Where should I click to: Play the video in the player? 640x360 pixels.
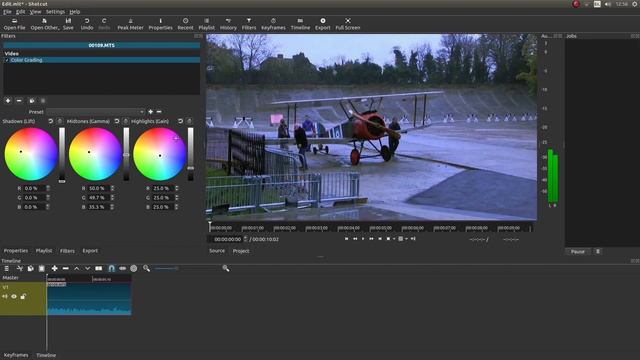(363, 239)
